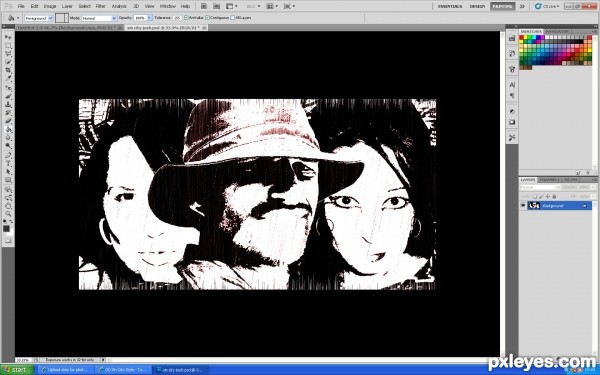
Task: Select the Rectangular Marquee tool
Action: tap(8, 46)
